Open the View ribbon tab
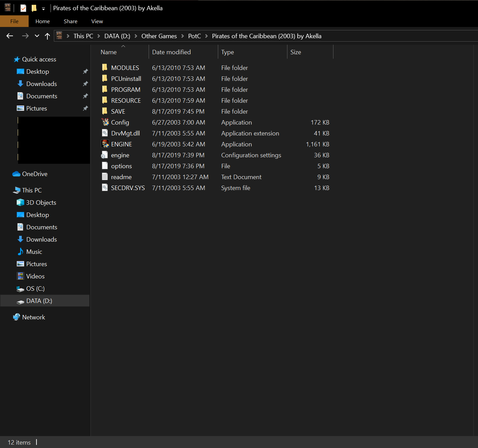478x448 pixels. click(x=97, y=21)
